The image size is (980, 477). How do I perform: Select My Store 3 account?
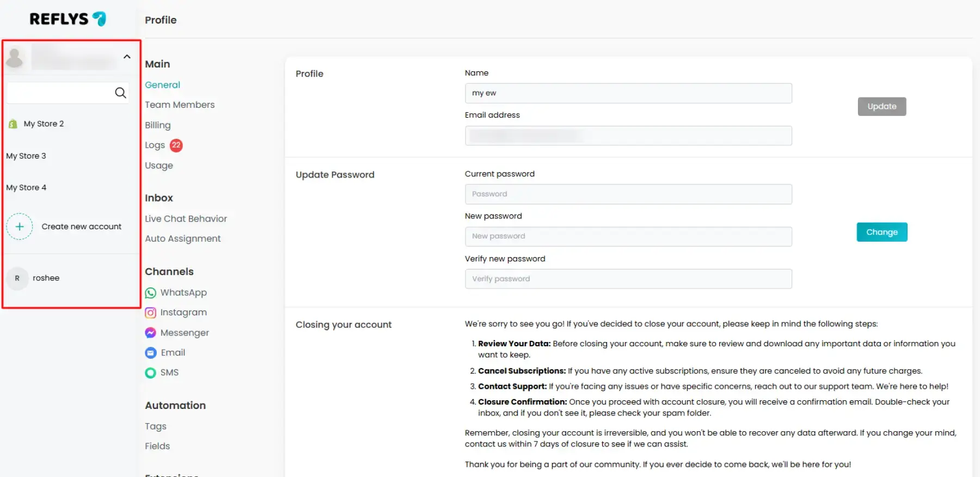(x=26, y=156)
